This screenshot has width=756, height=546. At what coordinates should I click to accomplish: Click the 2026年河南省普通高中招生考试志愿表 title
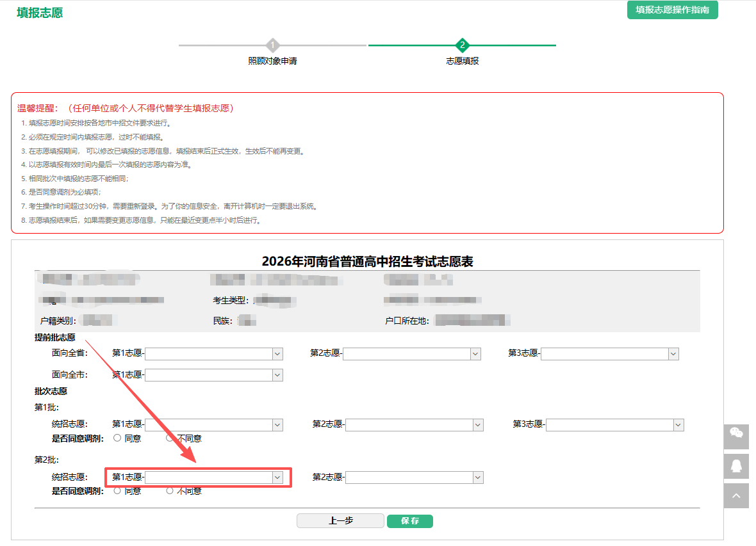367,261
